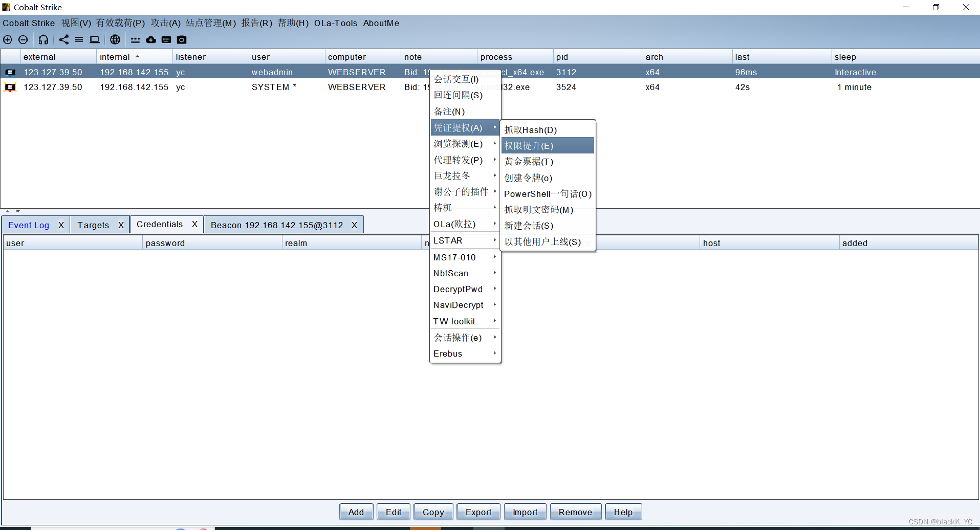
Task: Open the Cobalt Strike menu
Action: click(x=29, y=23)
